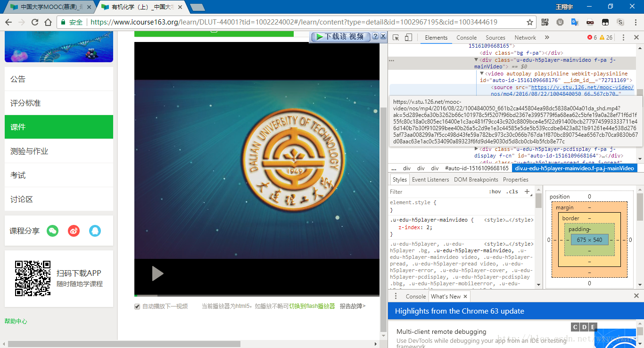Click the masked-face extension icon
This screenshot has height=348, width=644.
tap(590, 22)
